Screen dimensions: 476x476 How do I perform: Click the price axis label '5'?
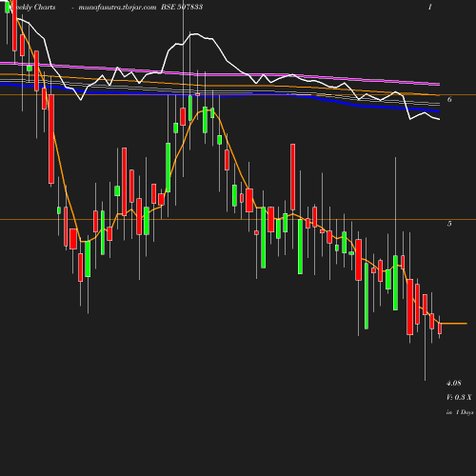pyautogui.click(x=449, y=224)
